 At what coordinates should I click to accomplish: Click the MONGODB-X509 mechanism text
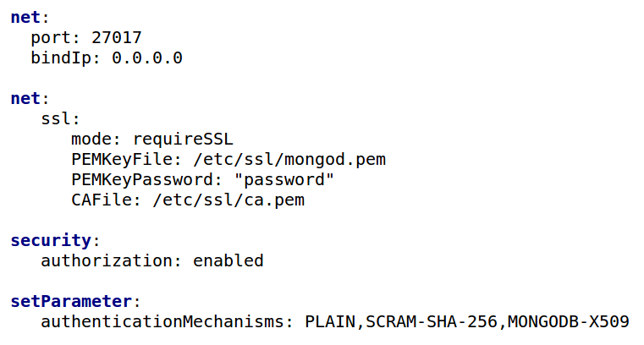tap(569, 321)
